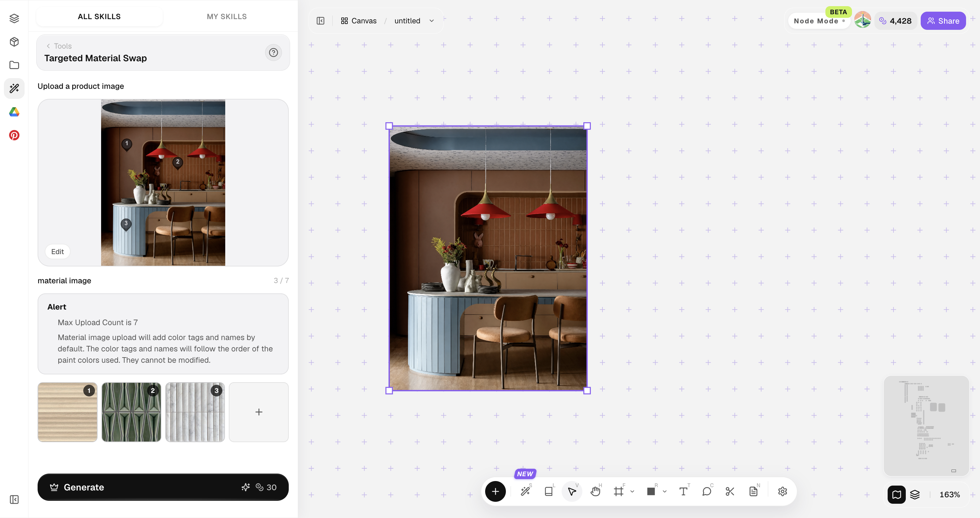Select the magic wand skills icon in sidebar
The width and height of the screenshot is (980, 518).
pos(14,88)
